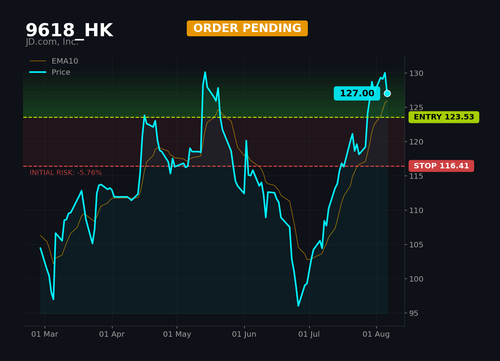This screenshot has height=361, width=500.
Task: Click the 105 y-axis tick label
Action: [x=416, y=245]
